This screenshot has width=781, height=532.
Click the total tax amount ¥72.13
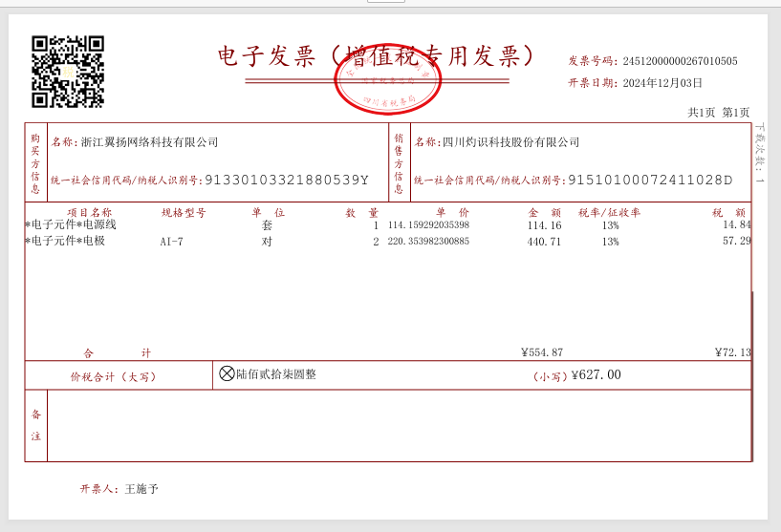(x=732, y=352)
